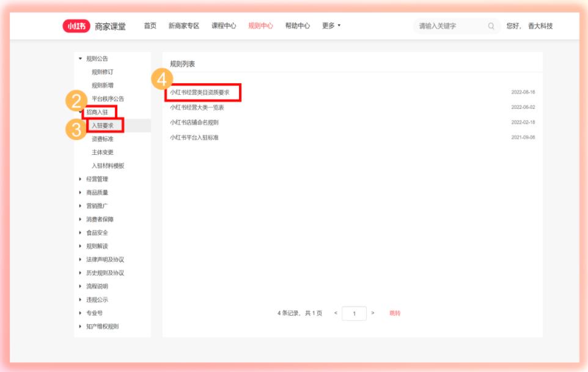Select 资费标准 in the sidebar
The image size is (588, 372).
click(102, 139)
